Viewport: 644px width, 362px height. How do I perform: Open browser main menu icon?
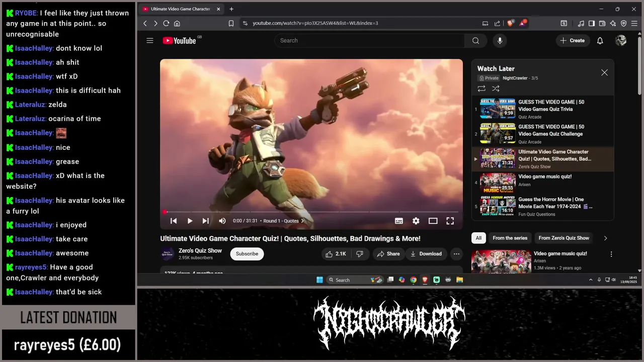click(634, 23)
